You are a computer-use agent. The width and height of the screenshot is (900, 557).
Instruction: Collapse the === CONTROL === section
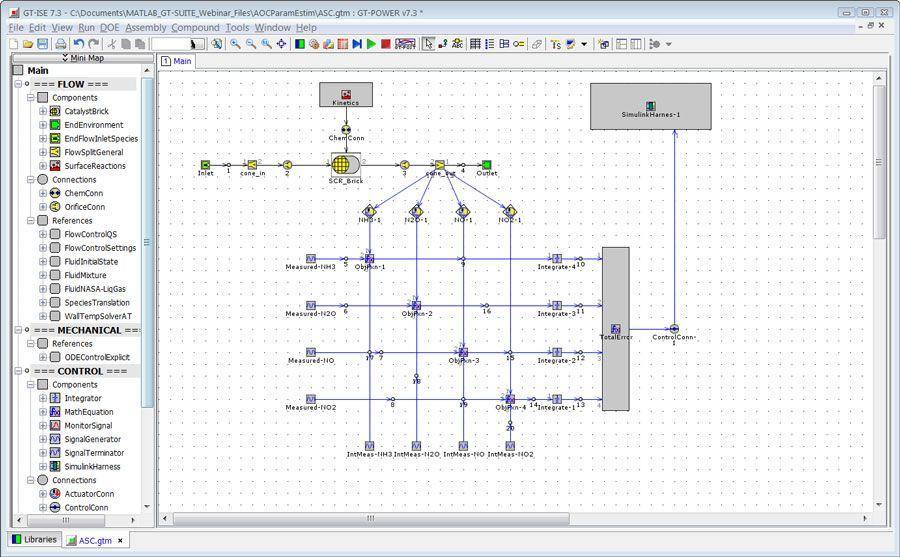click(x=18, y=371)
